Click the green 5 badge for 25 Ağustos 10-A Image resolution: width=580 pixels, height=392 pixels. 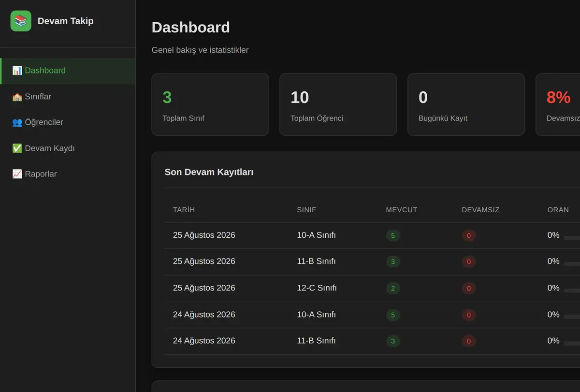393,236
